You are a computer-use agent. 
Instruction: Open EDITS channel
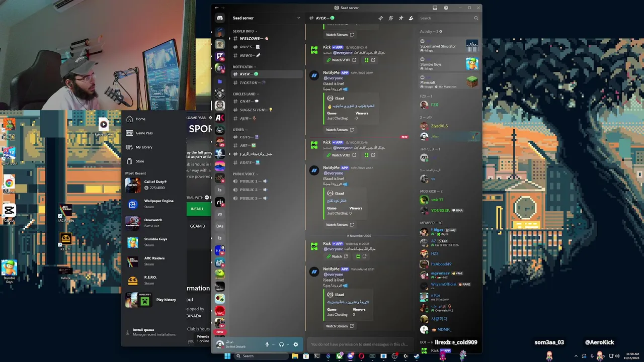point(267,162)
